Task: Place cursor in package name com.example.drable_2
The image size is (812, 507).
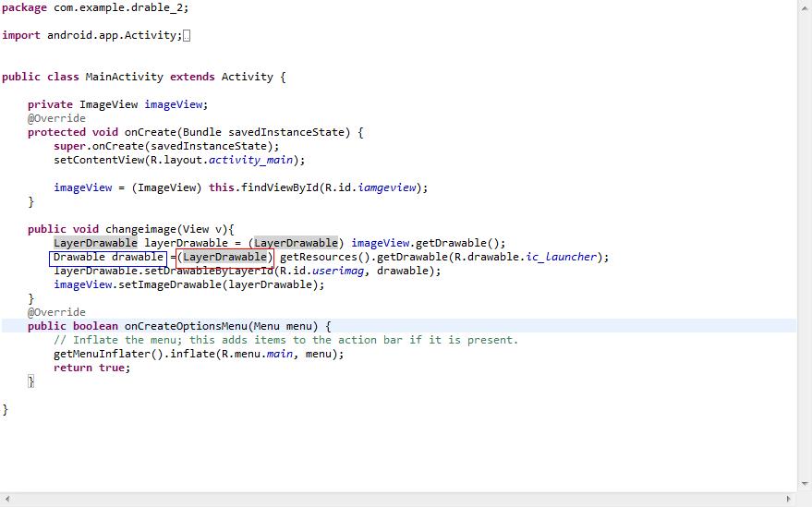Action: click(x=117, y=7)
